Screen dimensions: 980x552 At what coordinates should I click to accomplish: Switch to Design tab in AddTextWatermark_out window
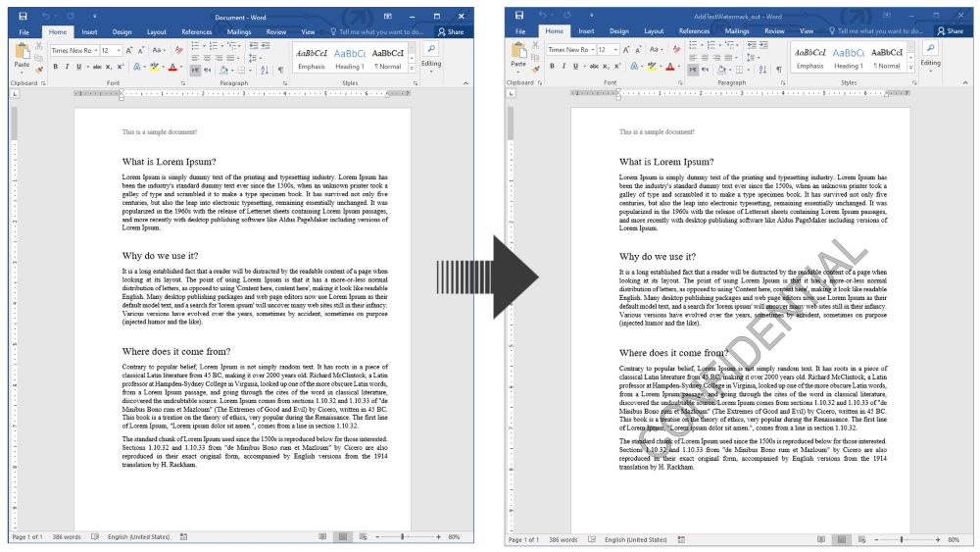(618, 31)
